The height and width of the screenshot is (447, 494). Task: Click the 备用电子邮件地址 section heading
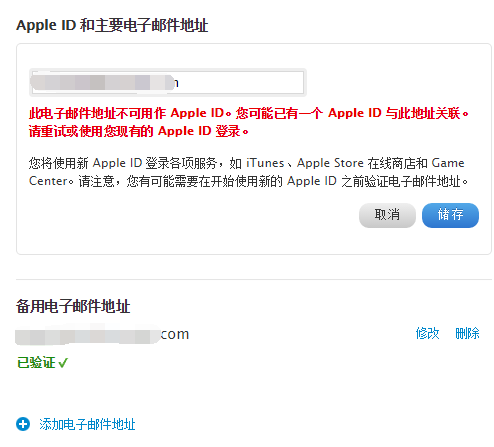tap(73, 306)
